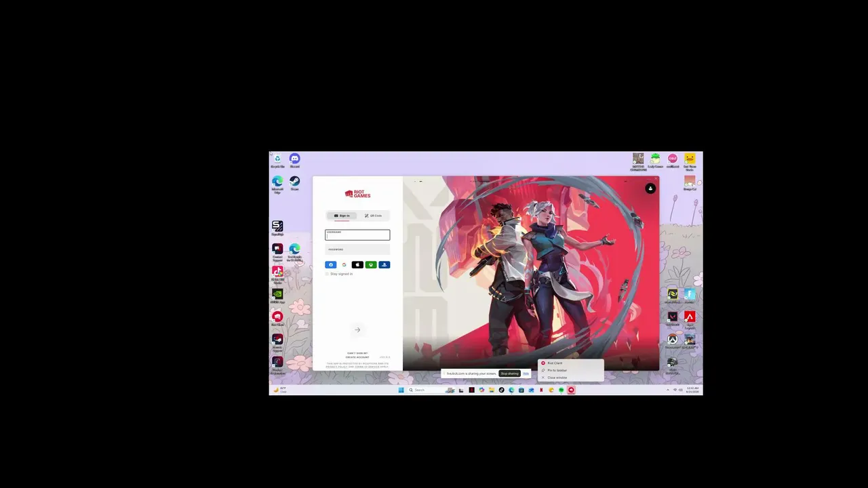Click the Windows Start button on taskbar

pyautogui.click(x=401, y=390)
